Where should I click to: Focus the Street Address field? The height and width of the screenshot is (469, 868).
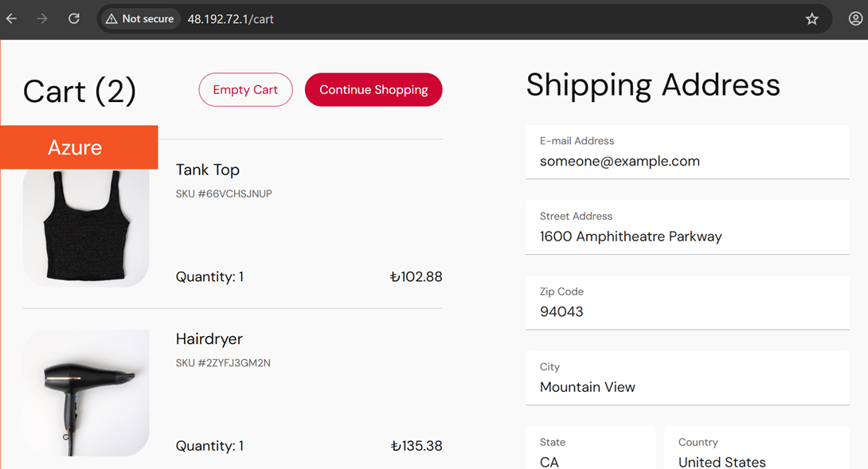click(x=687, y=228)
